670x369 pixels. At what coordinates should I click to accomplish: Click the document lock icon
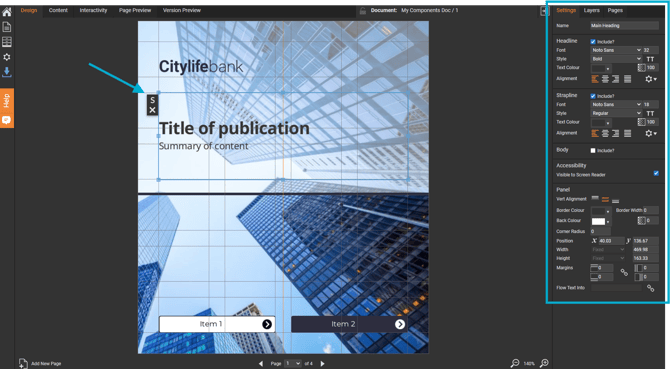(363, 11)
